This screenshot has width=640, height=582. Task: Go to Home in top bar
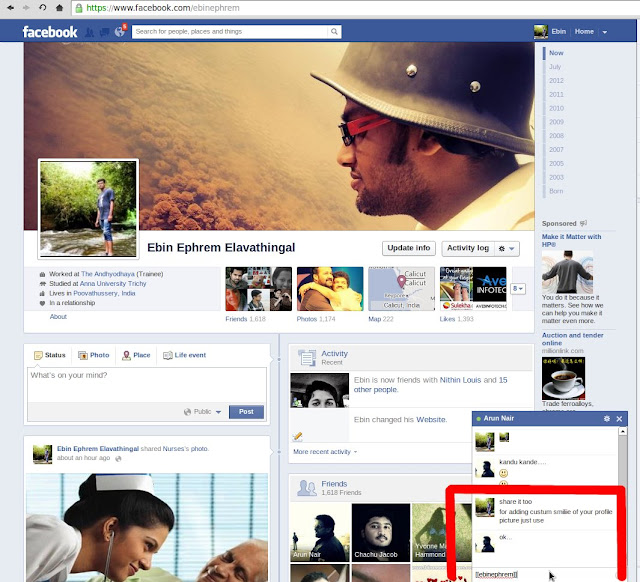[584, 31]
